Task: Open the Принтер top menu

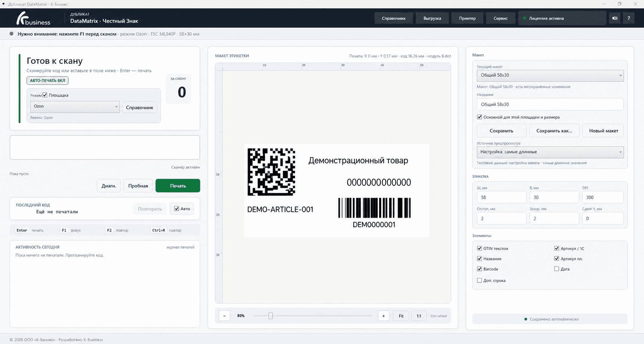Action: point(467,18)
